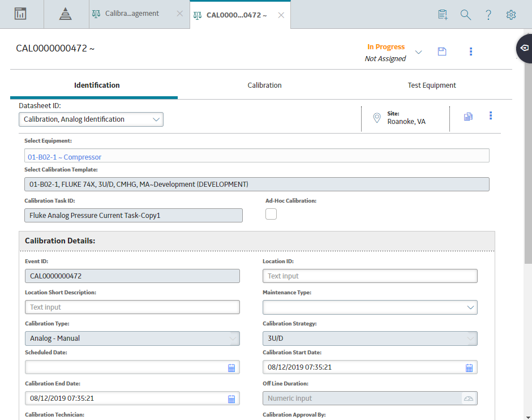
Task: Open Calibration Start Date calendar picker
Action: pos(469,368)
